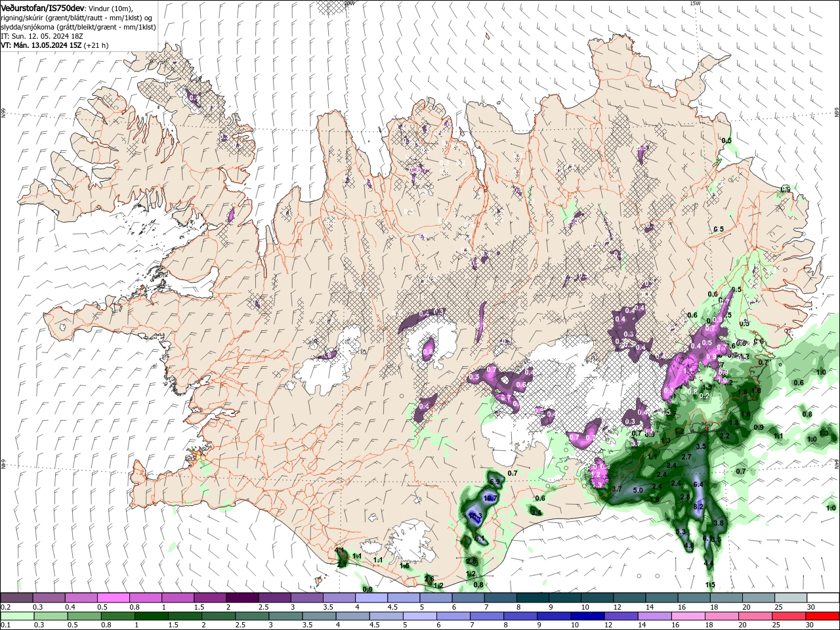The image size is (840, 630).
Task: Select the pure deep-blue 10 mm rain swatch
Action: [587, 616]
